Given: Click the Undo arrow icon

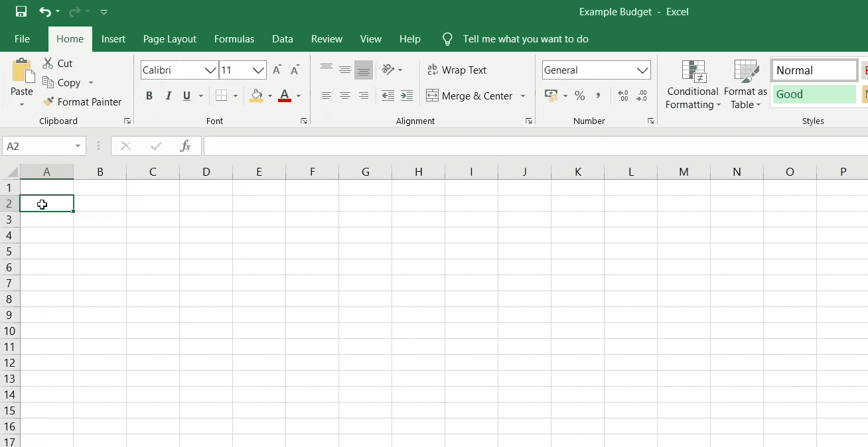Looking at the screenshot, I should pos(45,12).
